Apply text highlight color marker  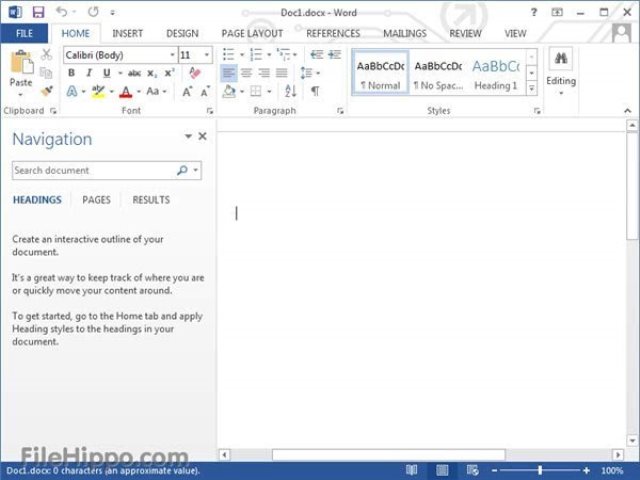click(98, 91)
